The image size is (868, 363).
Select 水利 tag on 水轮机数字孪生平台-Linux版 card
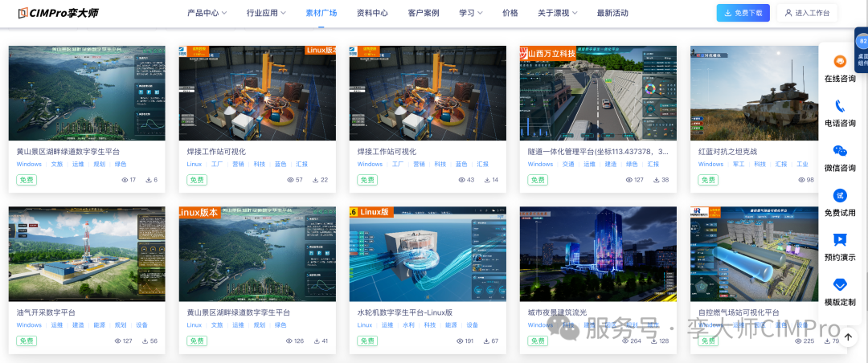pos(408,325)
